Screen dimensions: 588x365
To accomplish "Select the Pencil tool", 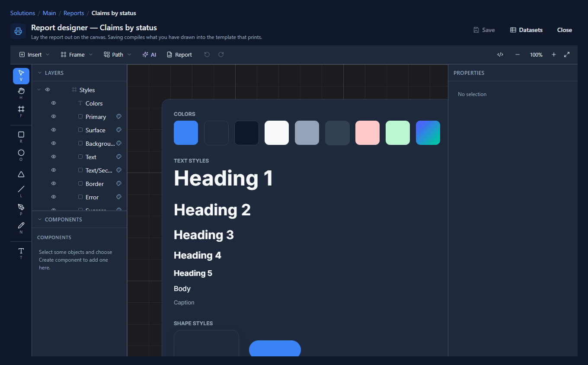I will click(21, 227).
